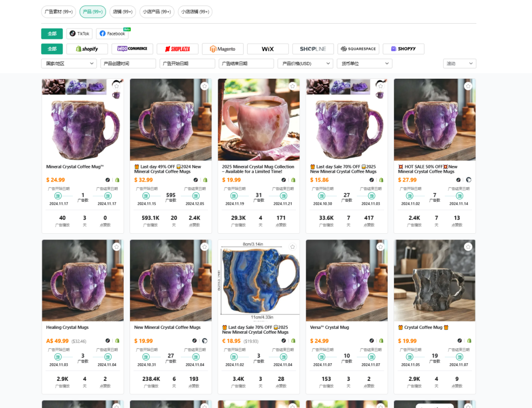Image resolution: width=532 pixels, height=408 pixels.
Task: Open the Mineral Crystal Coffee Mug™ product title
Action: pyautogui.click(x=75, y=167)
